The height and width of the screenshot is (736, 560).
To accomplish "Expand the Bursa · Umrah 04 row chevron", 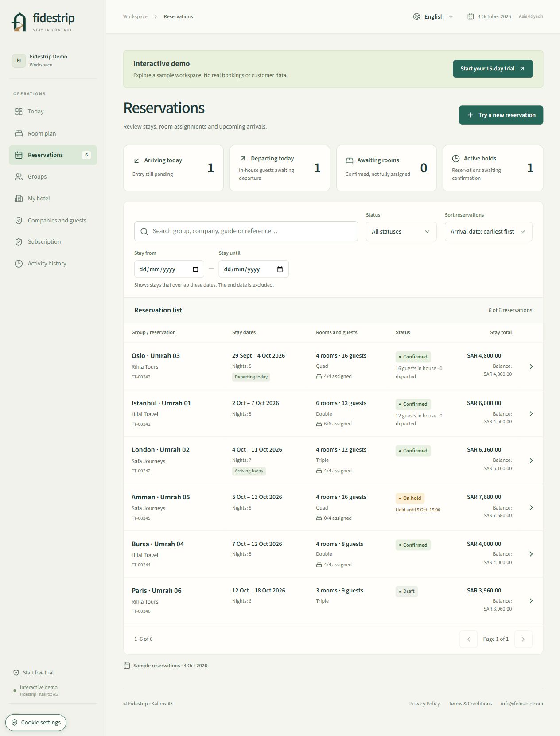I will click(x=531, y=554).
